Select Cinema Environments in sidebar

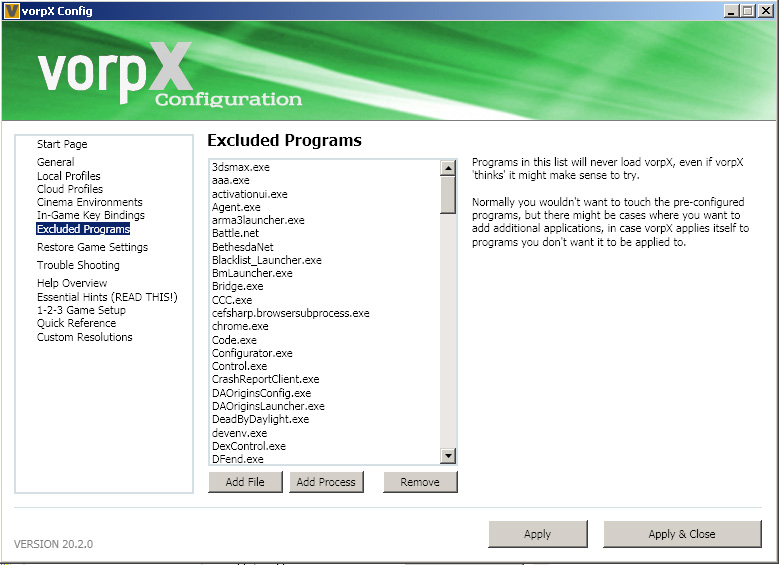click(90, 202)
